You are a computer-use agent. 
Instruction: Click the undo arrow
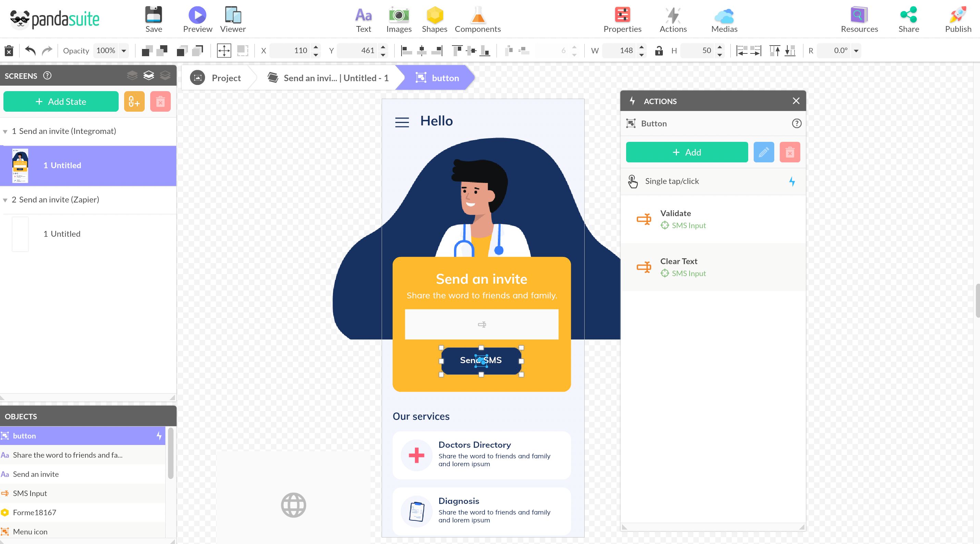pos(30,51)
